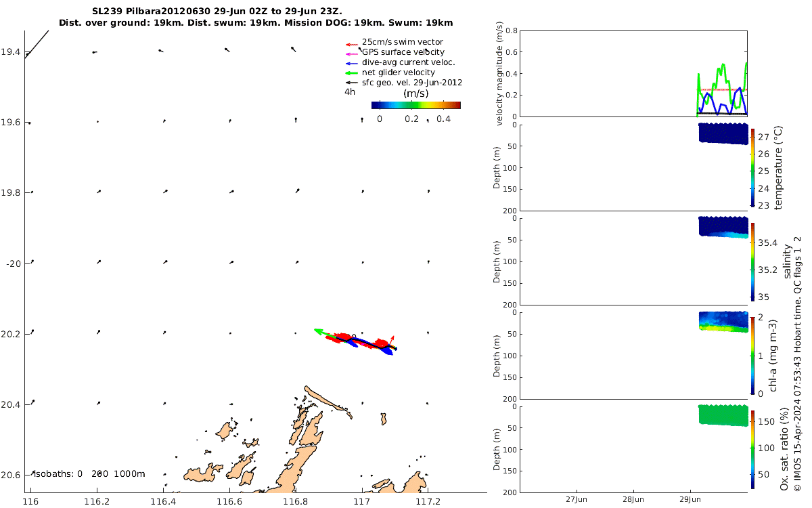The image size is (812, 508).
Task: Click the '20.6' latitude tick label
Action: (x=11, y=474)
